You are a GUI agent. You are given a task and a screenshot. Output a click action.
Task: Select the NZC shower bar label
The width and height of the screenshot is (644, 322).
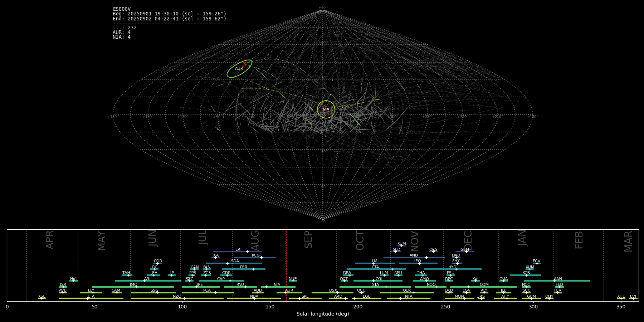[177, 297]
